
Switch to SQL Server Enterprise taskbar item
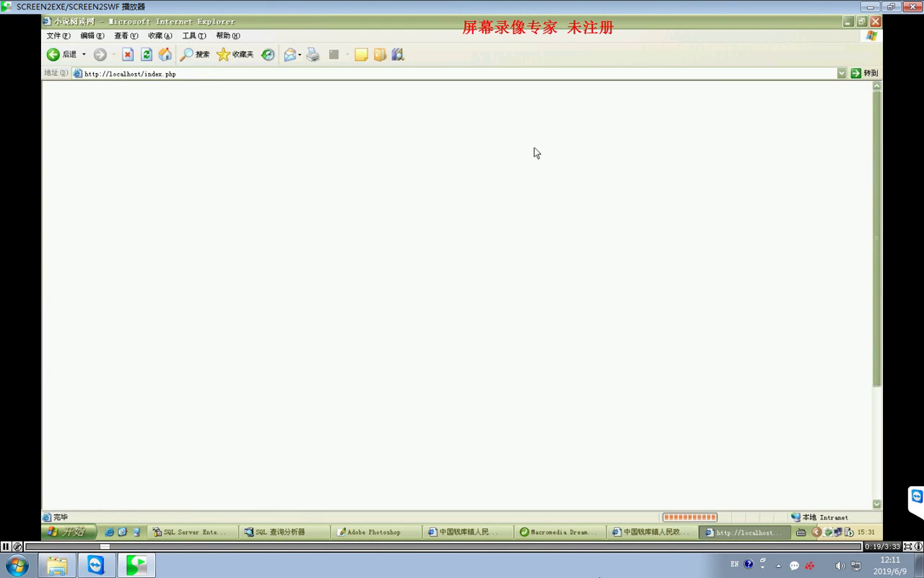coord(193,532)
